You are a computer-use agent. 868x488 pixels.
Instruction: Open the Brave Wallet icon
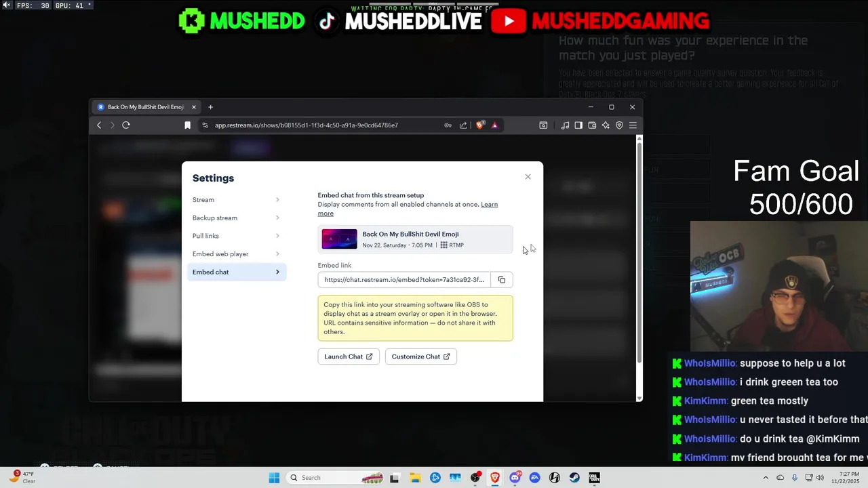click(x=592, y=125)
